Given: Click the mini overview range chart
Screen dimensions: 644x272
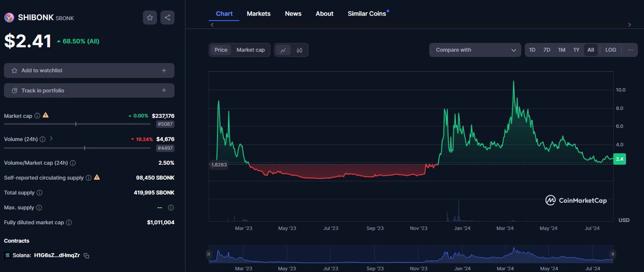Looking at the screenshot, I should coord(412,254).
